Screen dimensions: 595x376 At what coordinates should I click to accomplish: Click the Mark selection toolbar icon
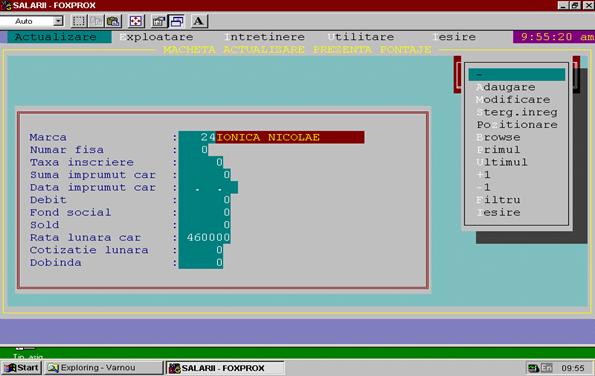click(x=79, y=21)
